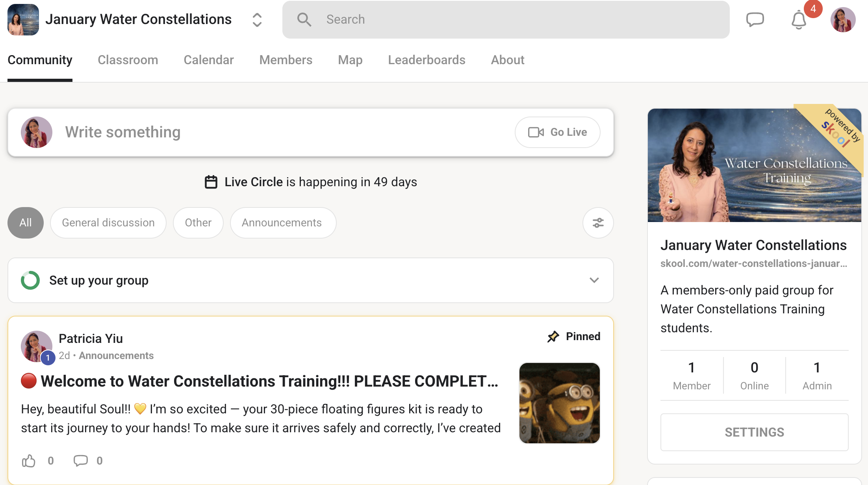Open the Leaderboards tab
868x485 pixels.
click(427, 60)
